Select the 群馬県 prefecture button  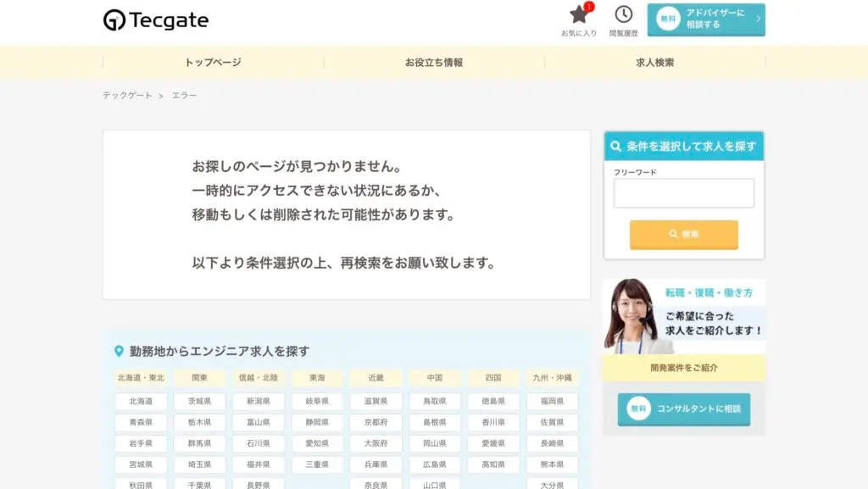coord(199,443)
